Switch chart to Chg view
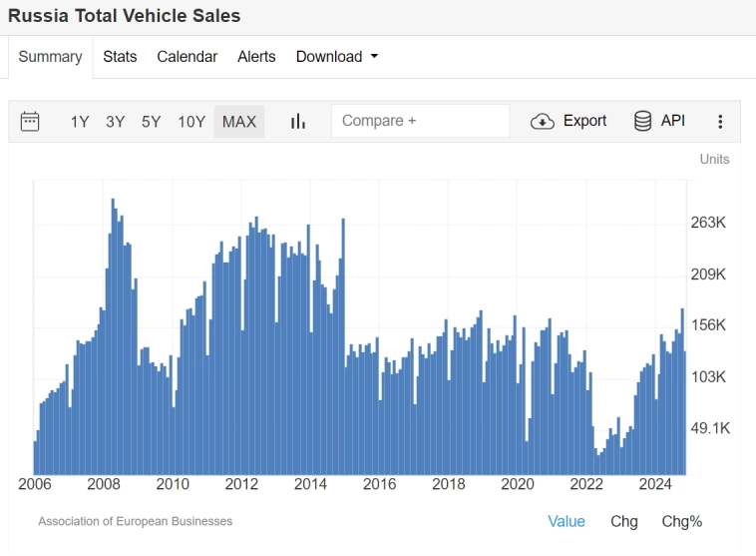Viewport: 756px width, 556px height. [x=624, y=521]
